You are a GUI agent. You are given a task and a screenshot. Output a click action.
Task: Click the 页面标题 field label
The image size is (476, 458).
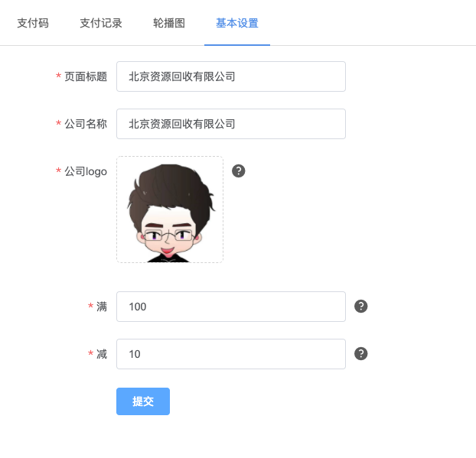[86, 76]
